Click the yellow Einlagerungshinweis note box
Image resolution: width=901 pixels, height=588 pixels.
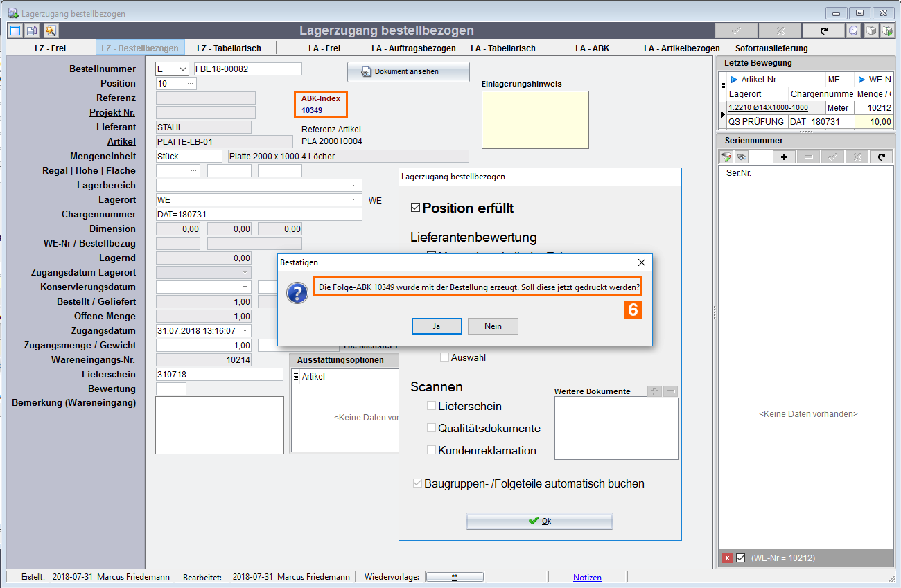[535, 120]
